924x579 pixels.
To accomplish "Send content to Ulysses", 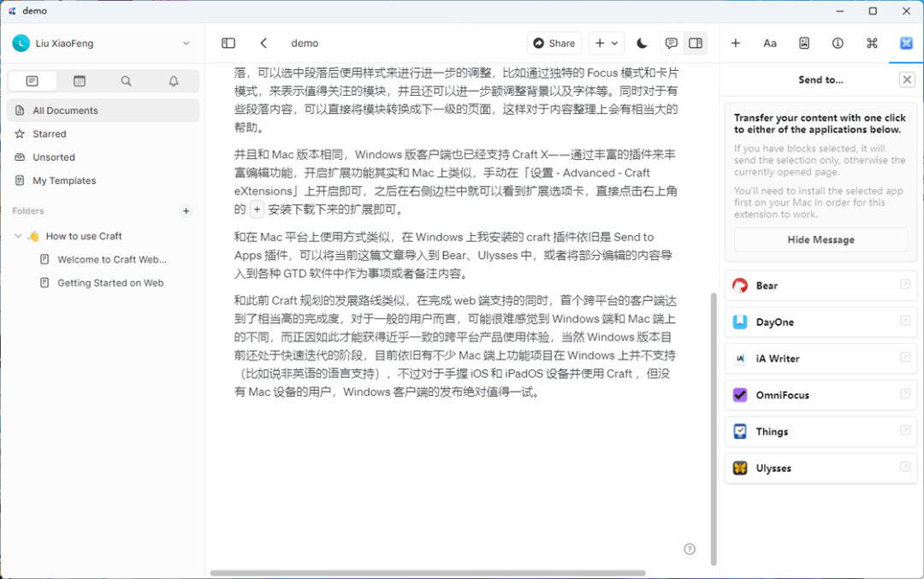I will [820, 469].
